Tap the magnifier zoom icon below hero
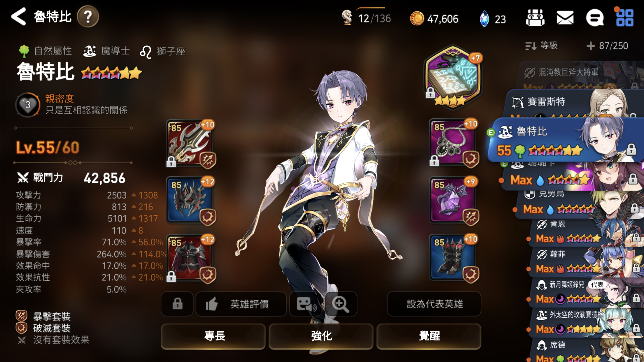The image size is (644, 362). [x=340, y=304]
